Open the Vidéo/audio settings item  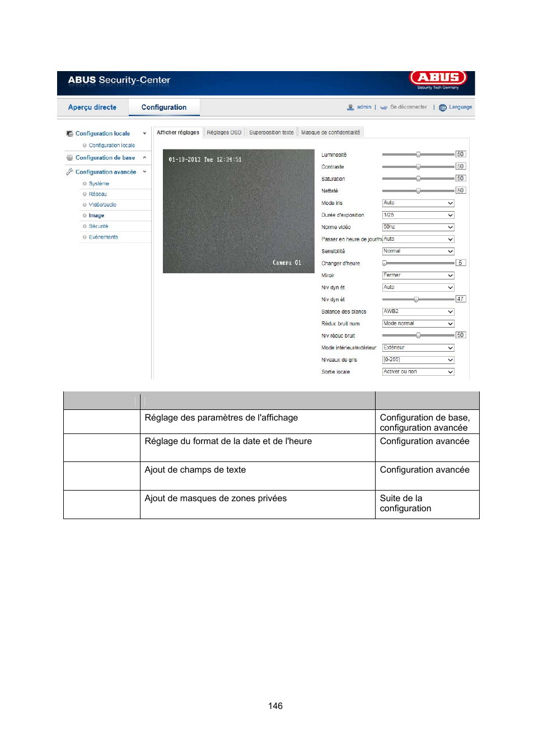click(102, 205)
